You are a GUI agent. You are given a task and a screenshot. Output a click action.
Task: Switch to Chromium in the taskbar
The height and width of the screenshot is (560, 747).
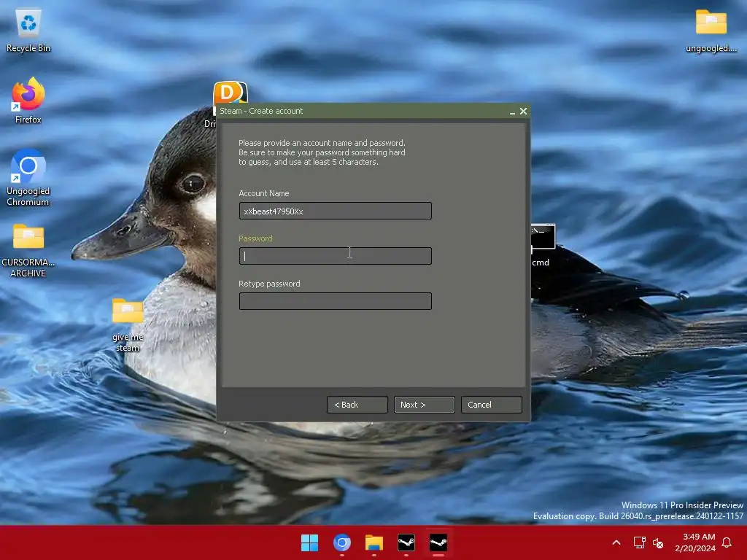342,542
